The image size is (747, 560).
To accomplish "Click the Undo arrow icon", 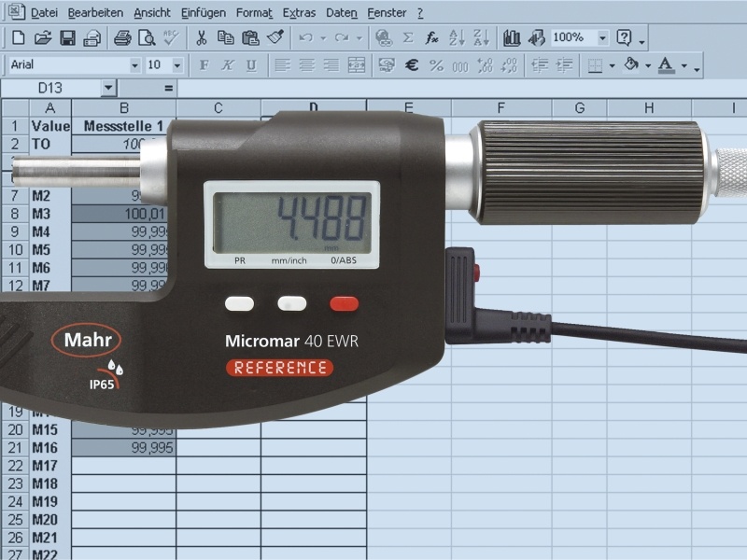I will [x=306, y=37].
